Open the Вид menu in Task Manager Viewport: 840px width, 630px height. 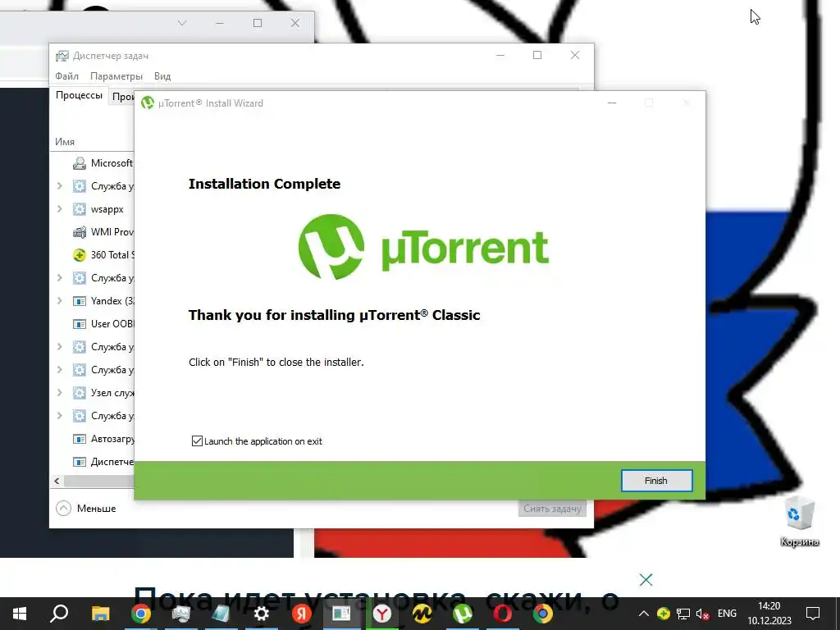click(162, 76)
